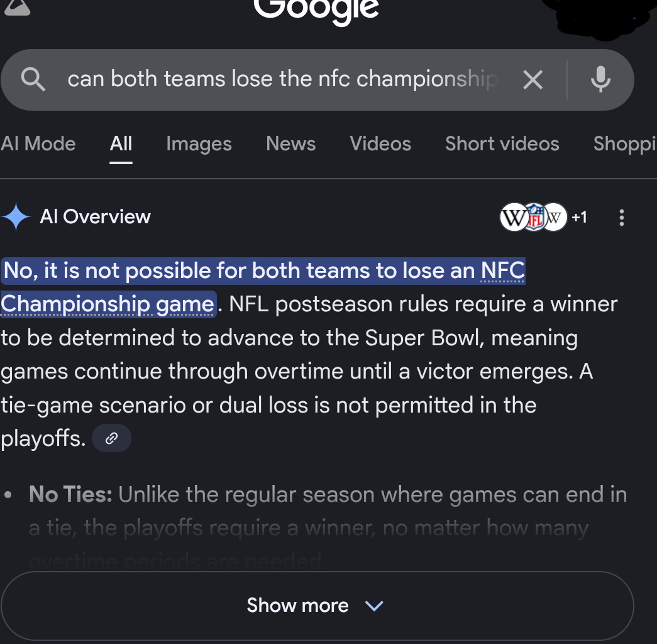Switch to the AI Mode tab
This screenshot has height=644, width=657.
(x=38, y=143)
